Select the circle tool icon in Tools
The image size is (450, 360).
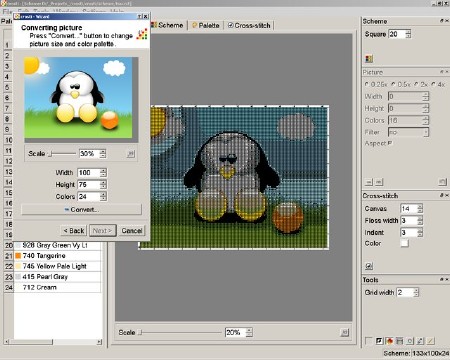pos(410,341)
